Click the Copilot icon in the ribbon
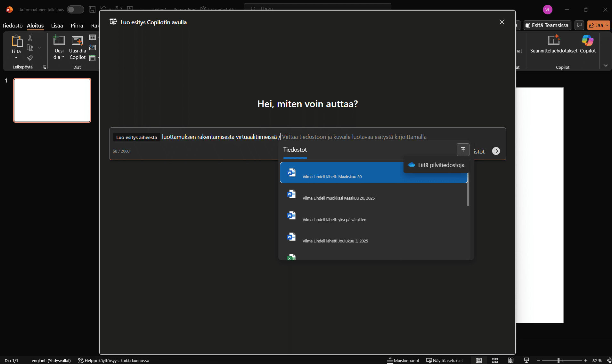Image resolution: width=612 pixels, height=364 pixels. pyautogui.click(x=587, y=44)
